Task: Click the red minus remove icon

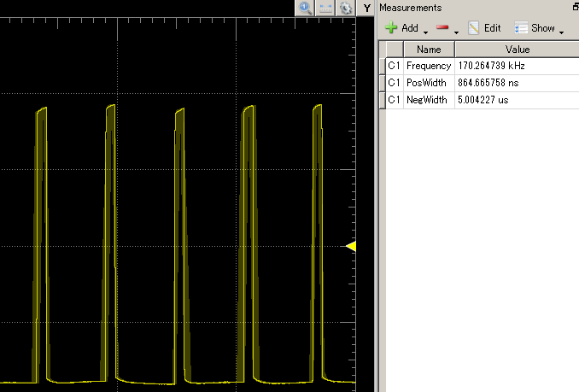Action: [442, 27]
